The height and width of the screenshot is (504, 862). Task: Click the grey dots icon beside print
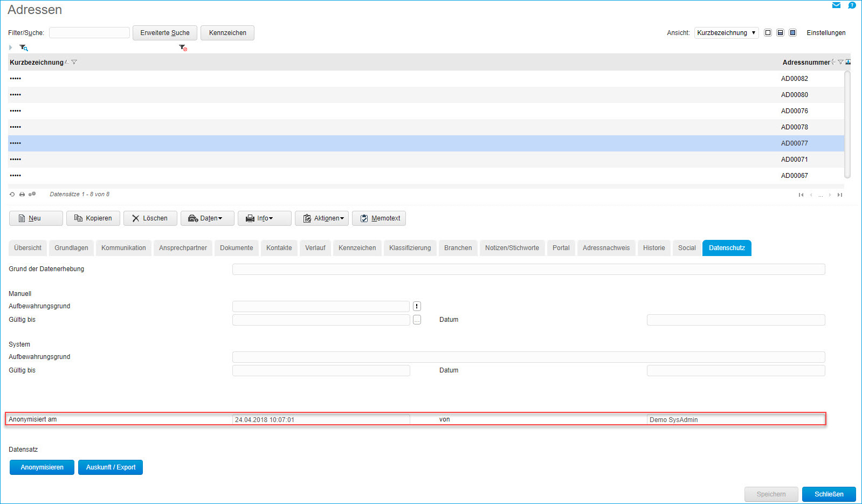(x=32, y=194)
